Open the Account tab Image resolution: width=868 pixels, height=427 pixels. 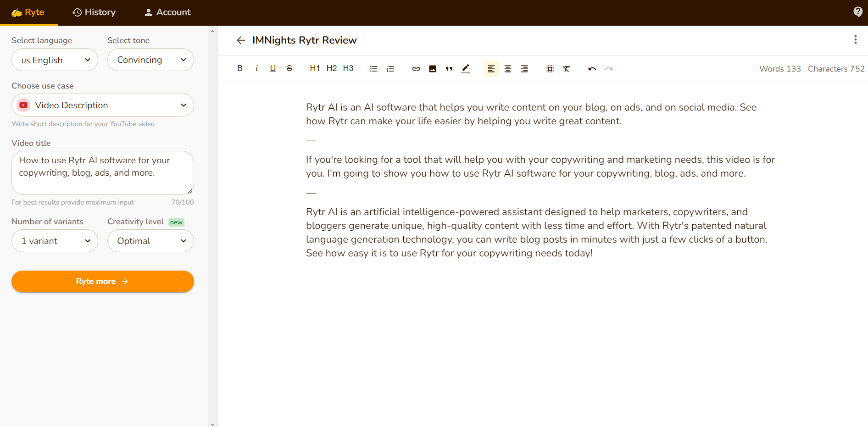[167, 12]
